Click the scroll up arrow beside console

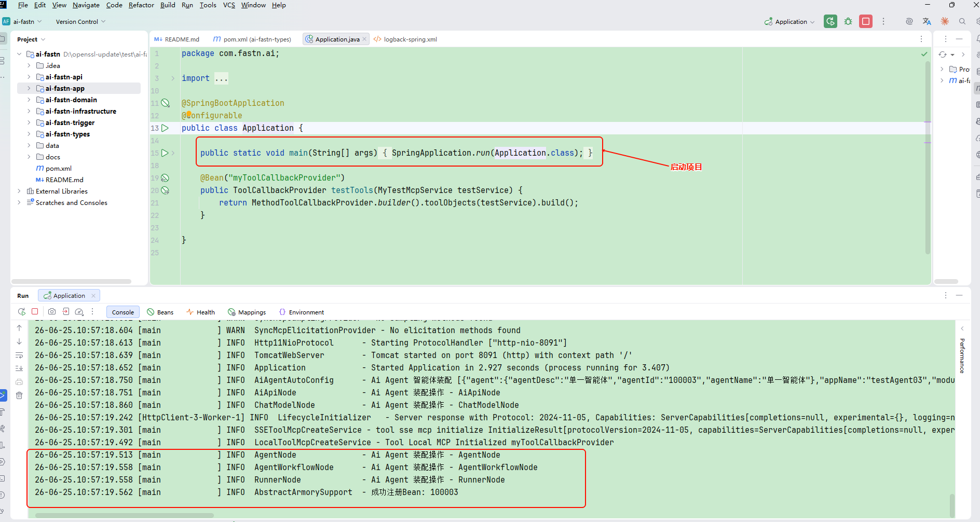tap(19, 328)
